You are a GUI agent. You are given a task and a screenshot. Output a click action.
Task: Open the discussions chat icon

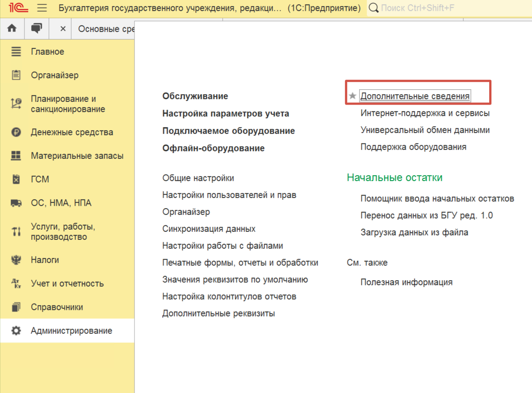37,28
